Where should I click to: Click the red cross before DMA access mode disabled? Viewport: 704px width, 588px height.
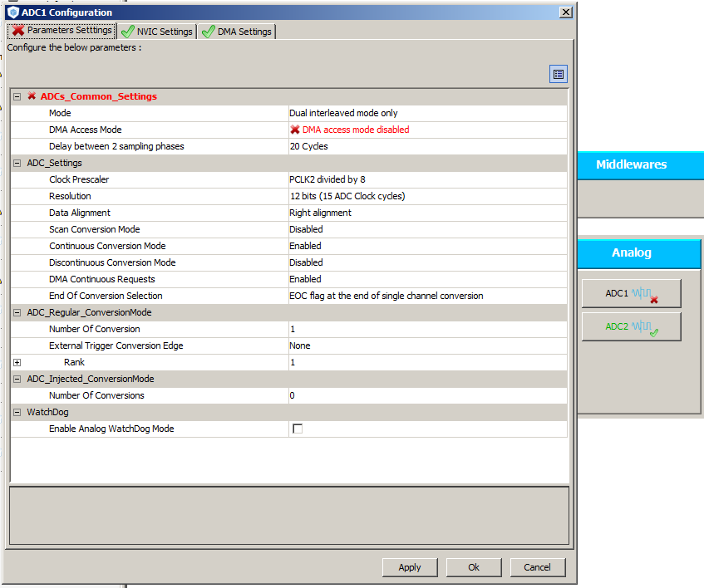(x=294, y=130)
